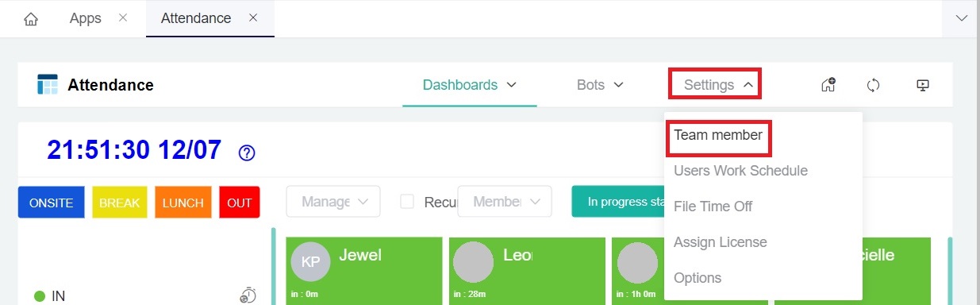
Task: Close the Attendance tab
Action: pyautogui.click(x=253, y=18)
